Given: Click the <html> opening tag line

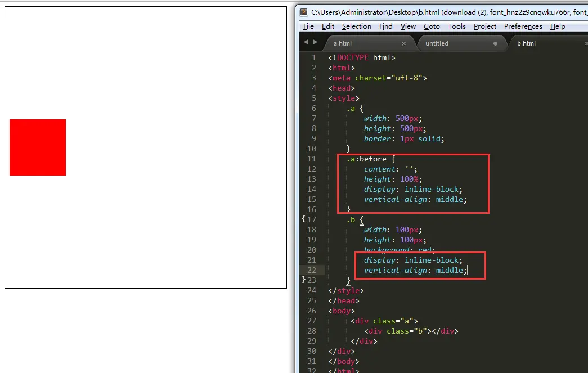Looking at the screenshot, I should tap(341, 68).
